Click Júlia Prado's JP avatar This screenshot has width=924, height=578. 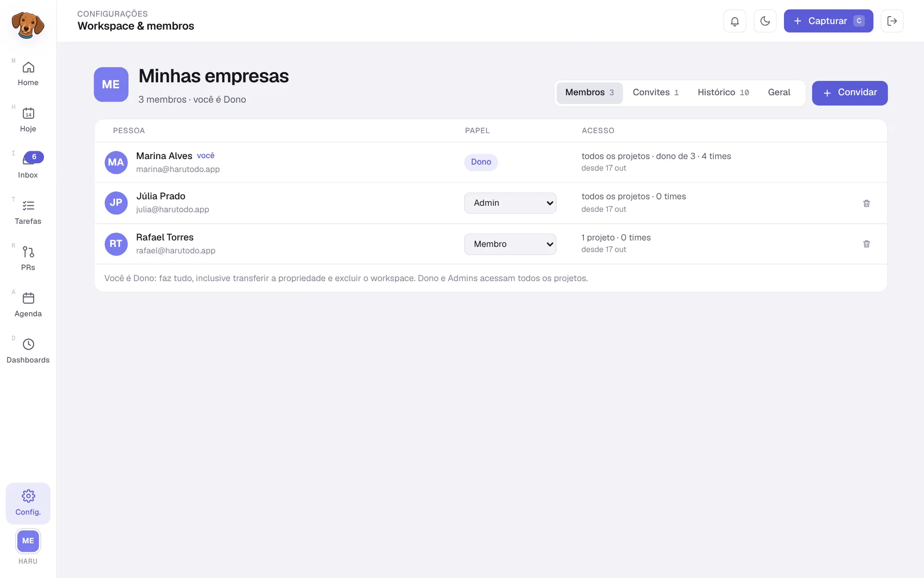point(116,203)
